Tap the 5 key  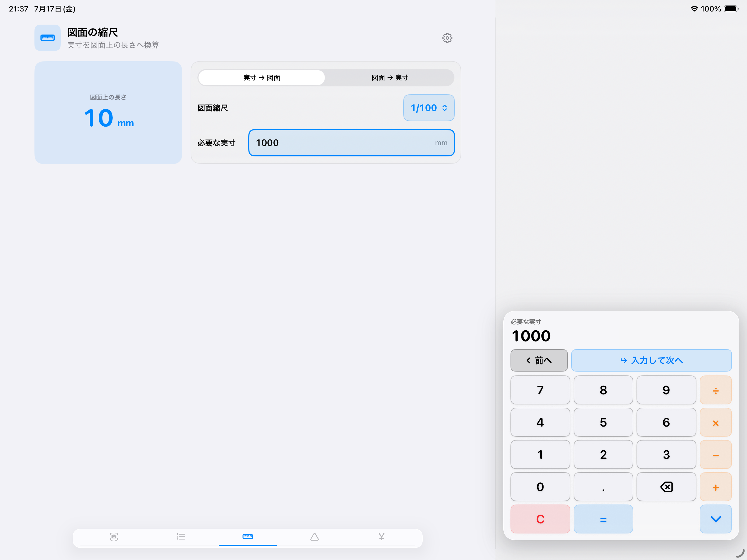(x=603, y=422)
